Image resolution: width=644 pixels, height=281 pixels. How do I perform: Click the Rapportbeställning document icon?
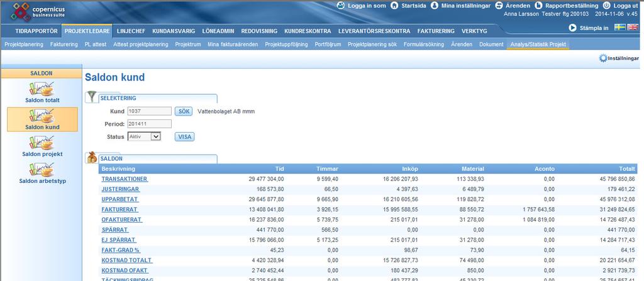pos(538,6)
